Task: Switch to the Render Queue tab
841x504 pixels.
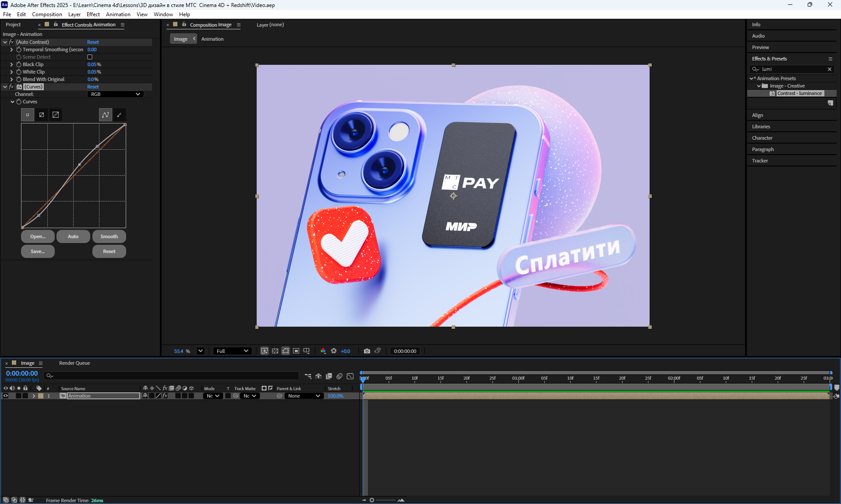Action: (x=74, y=363)
